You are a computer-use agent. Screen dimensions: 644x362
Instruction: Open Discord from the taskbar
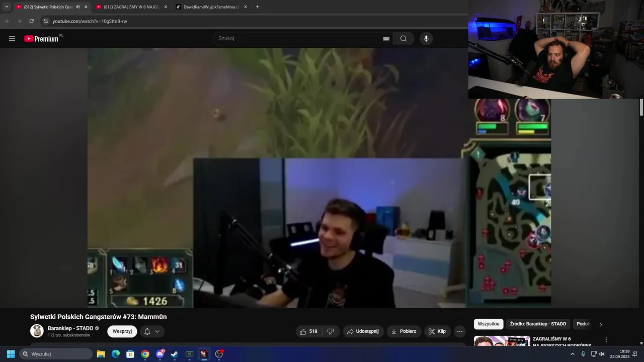(160, 354)
